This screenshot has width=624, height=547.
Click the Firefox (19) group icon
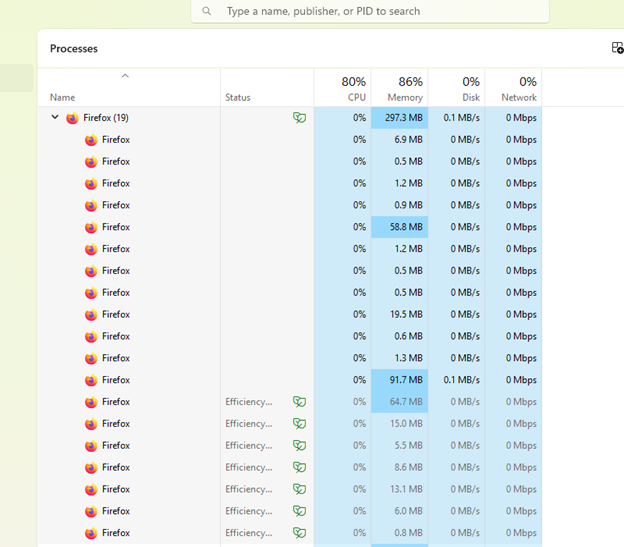72,118
